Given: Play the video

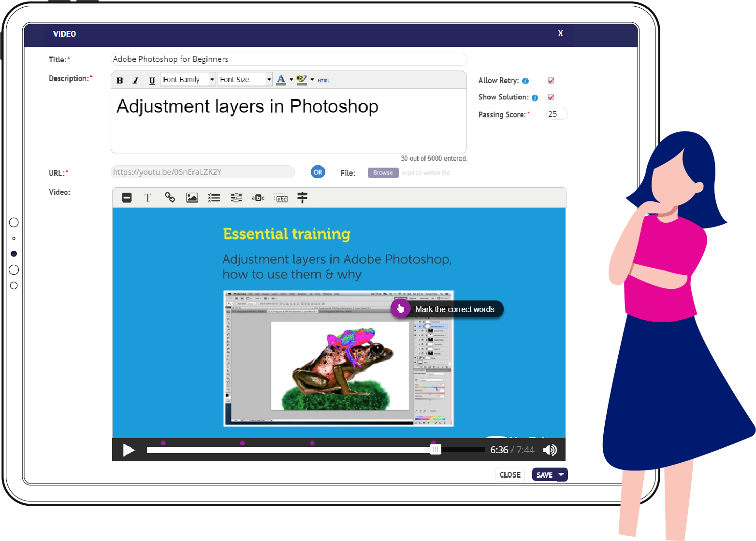Looking at the screenshot, I should 129,450.
